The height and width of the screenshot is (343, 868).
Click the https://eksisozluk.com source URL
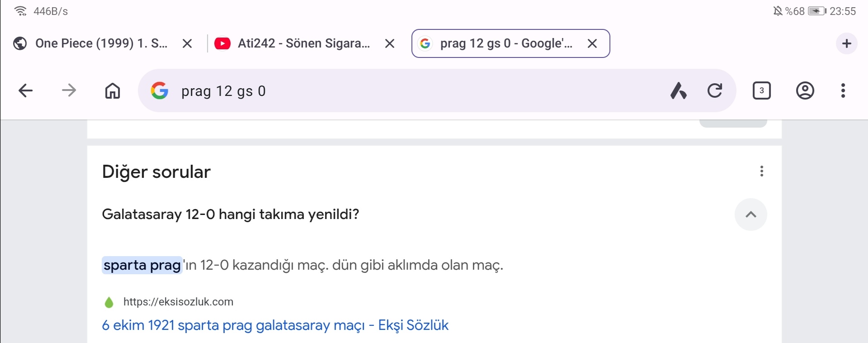point(178,302)
